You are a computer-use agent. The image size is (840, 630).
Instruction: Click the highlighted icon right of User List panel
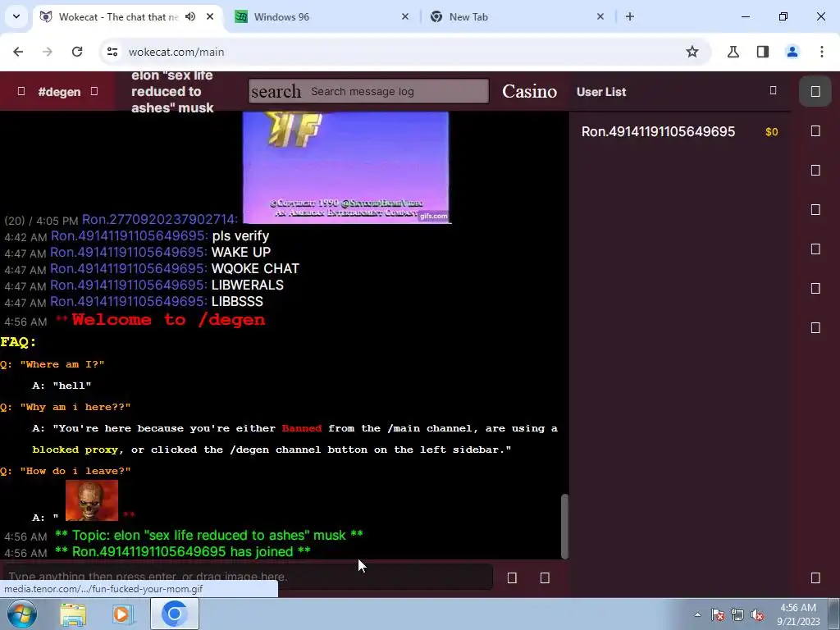pyautogui.click(x=815, y=92)
